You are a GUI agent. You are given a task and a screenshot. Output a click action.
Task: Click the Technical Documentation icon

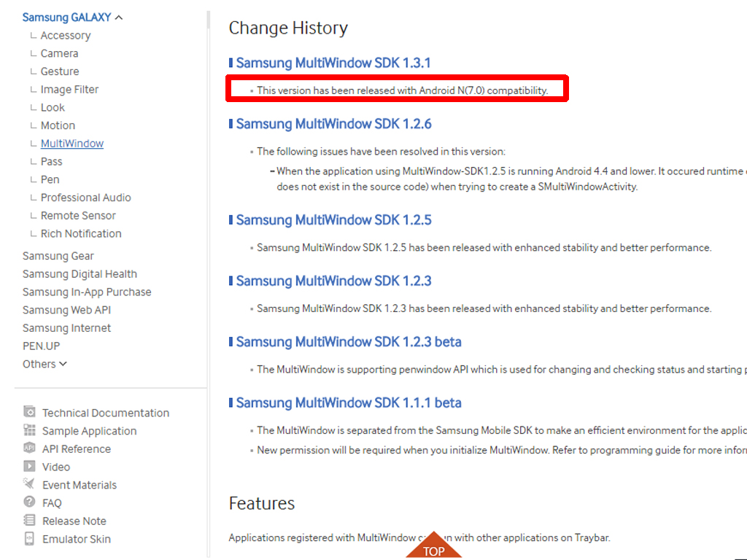tap(29, 412)
